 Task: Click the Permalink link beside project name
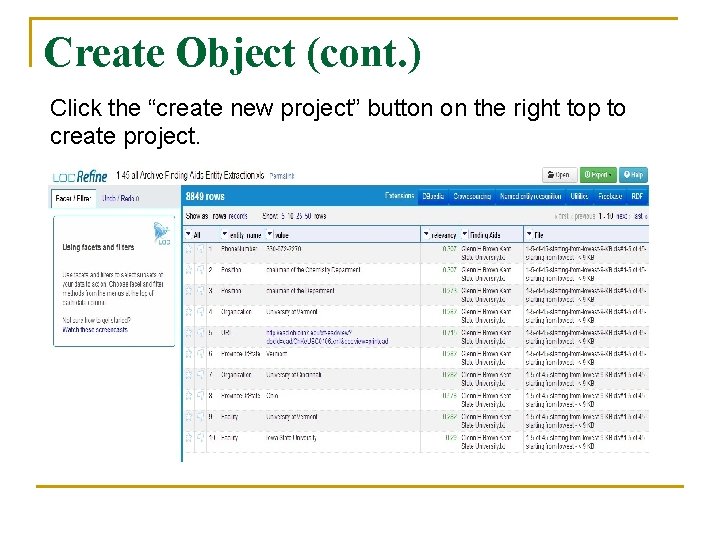[281, 176]
